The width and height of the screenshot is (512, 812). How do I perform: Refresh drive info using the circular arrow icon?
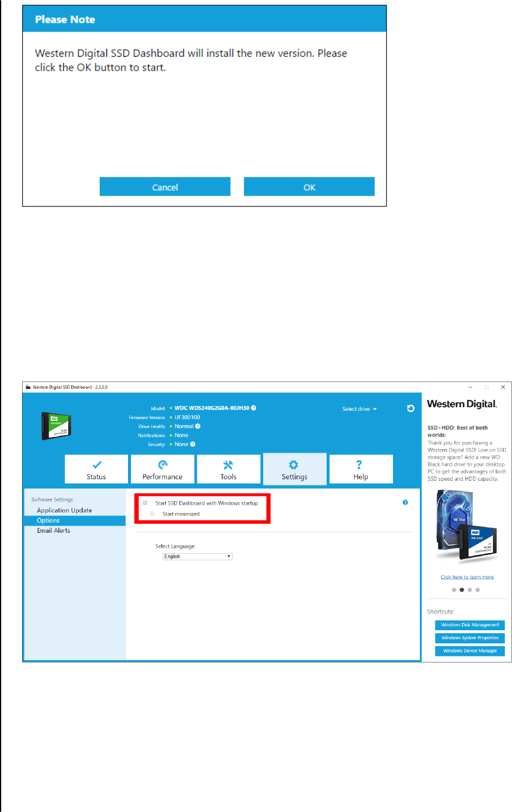(410, 408)
